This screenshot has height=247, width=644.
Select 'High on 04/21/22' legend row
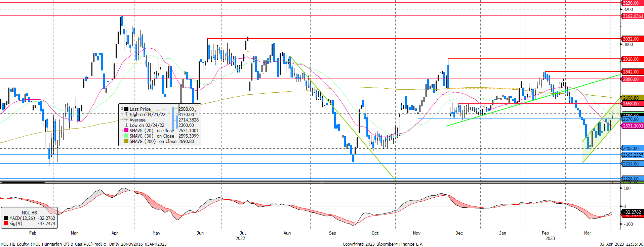pos(148,114)
